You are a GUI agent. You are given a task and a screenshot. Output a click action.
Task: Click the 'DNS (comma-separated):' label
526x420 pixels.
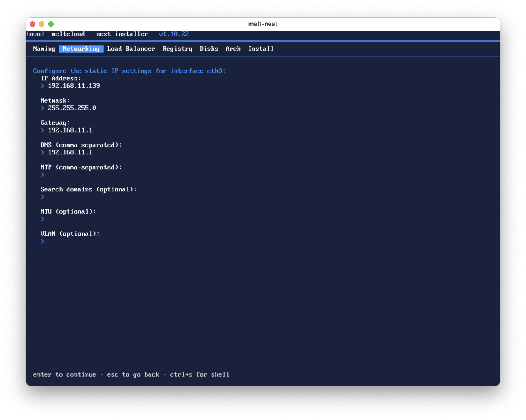click(x=81, y=145)
